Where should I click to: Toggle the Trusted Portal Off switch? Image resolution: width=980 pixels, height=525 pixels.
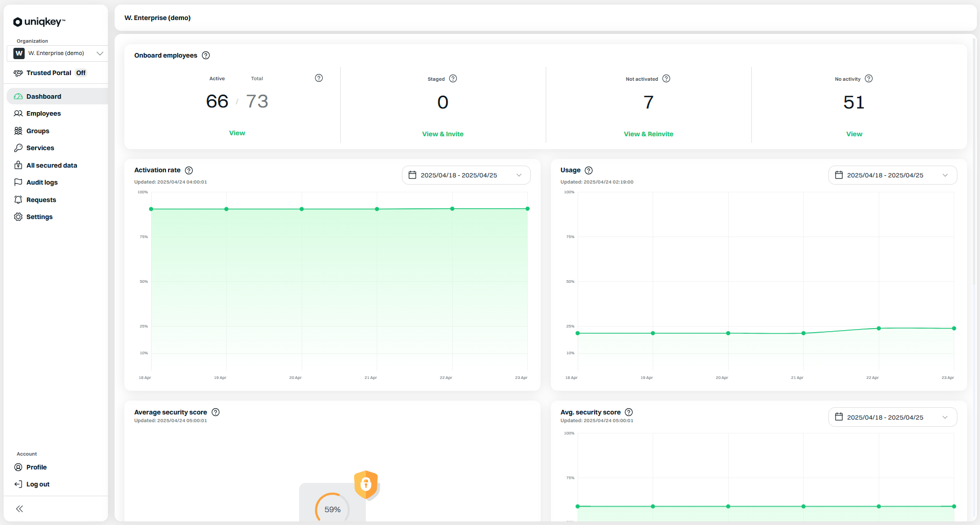81,73
